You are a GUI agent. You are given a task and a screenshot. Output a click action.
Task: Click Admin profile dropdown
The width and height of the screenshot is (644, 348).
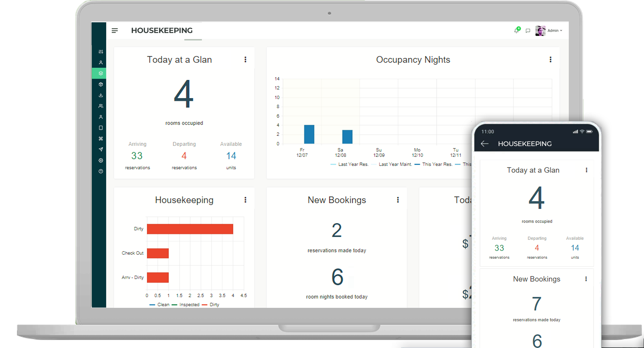550,30
